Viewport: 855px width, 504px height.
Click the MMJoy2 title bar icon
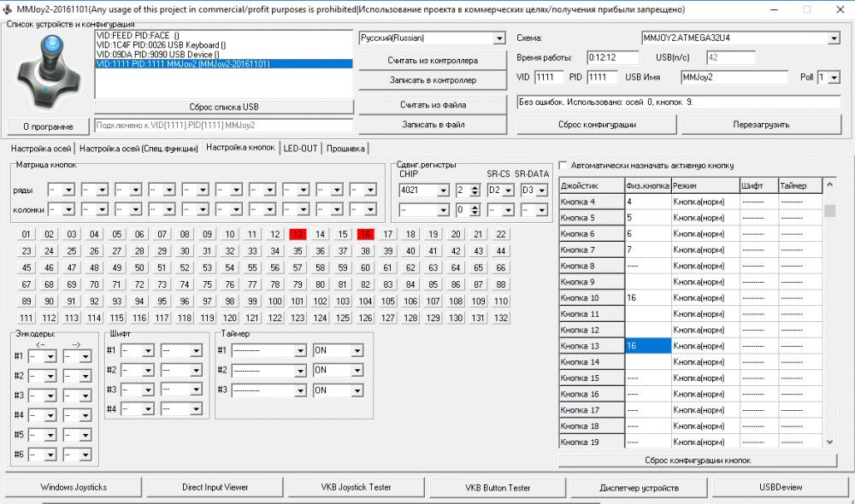click(8, 9)
